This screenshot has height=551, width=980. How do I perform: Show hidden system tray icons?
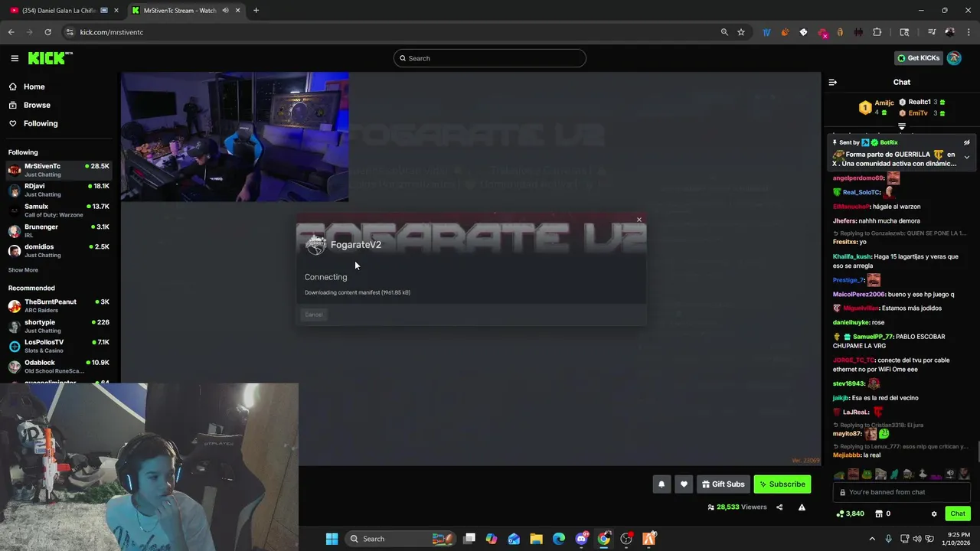point(872,539)
